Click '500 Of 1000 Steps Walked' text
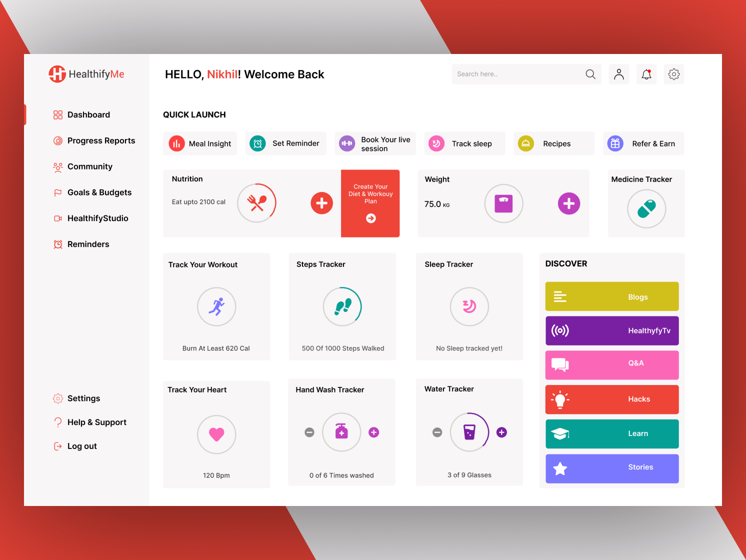Screen dimensions: 746x560 pyautogui.click(x=343, y=348)
